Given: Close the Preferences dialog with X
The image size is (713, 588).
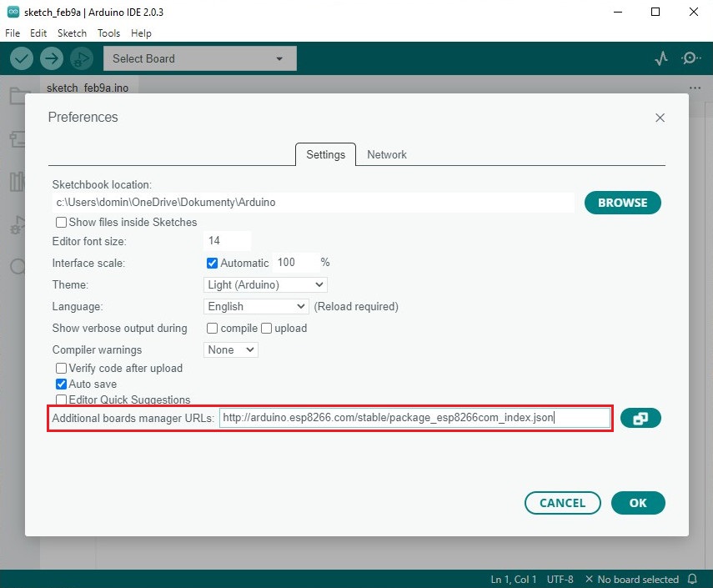Looking at the screenshot, I should coord(660,118).
